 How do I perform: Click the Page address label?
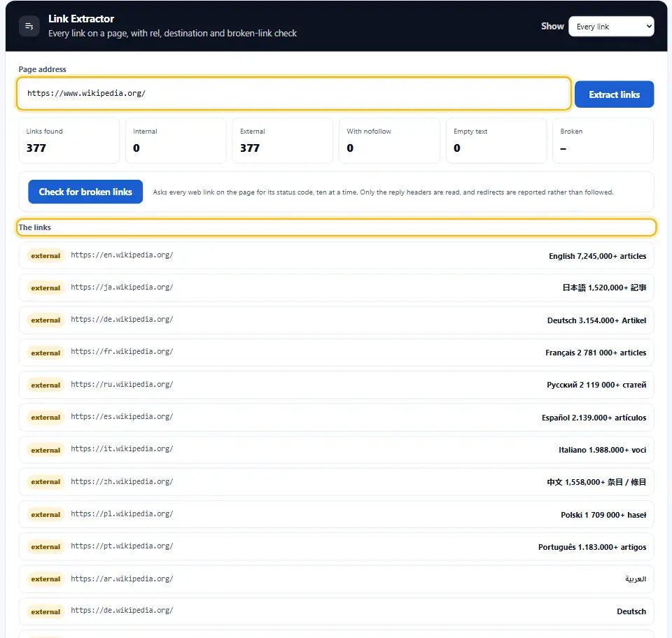click(x=43, y=69)
